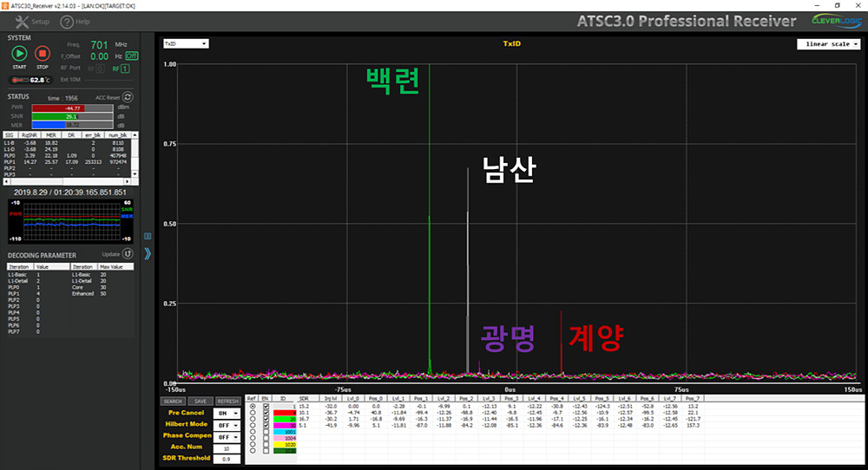868x470 pixels.
Task: Click the cyan color swatch ID 1001
Action: [285, 432]
